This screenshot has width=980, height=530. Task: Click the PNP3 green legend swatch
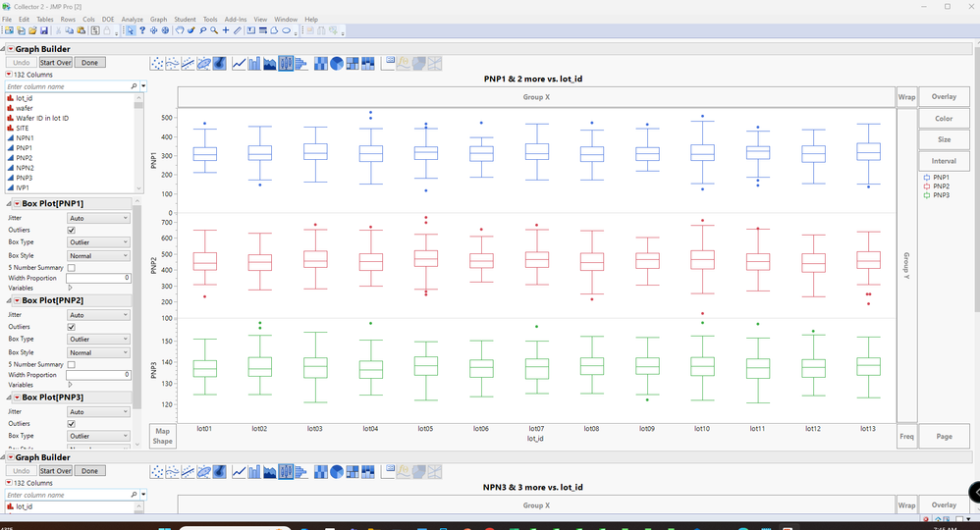pyautogui.click(x=926, y=195)
